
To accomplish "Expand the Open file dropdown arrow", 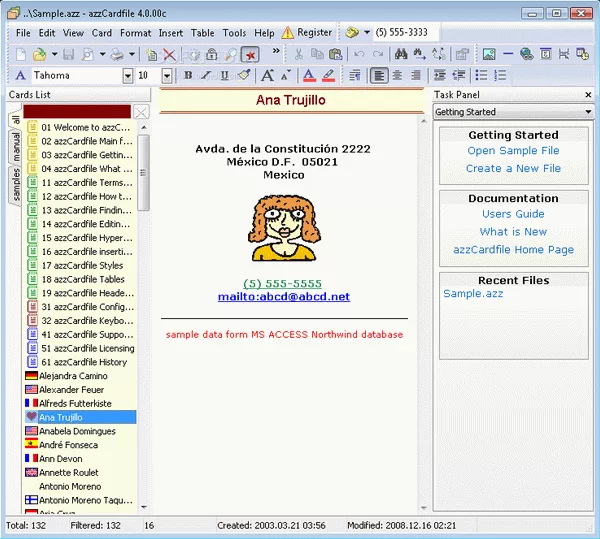I will click(x=54, y=54).
